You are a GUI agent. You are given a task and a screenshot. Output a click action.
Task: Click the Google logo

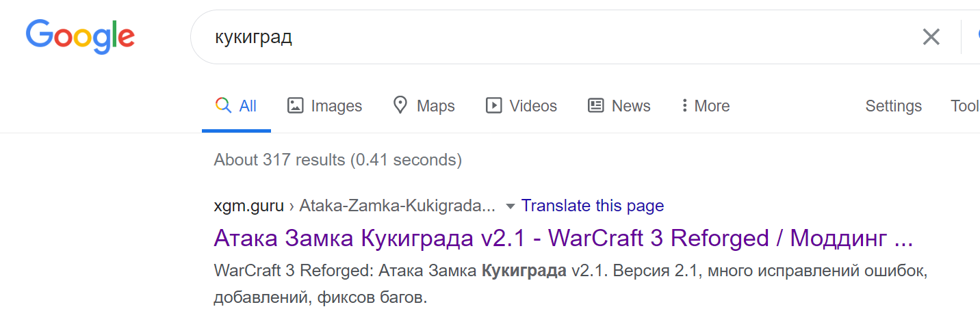[80, 36]
